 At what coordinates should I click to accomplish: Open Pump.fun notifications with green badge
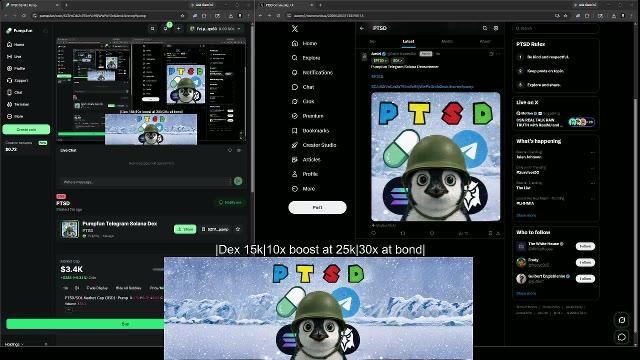pyautogui.click(x=166, y=28)
